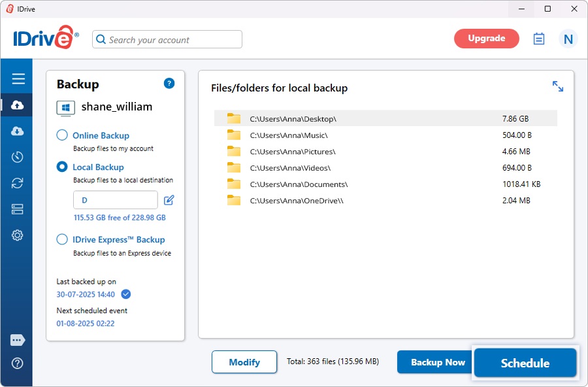Image resolution: width=588 pixels, height=387 pixels.
Task: Click the Backup panel help icon
Action: tap(169, 83)
